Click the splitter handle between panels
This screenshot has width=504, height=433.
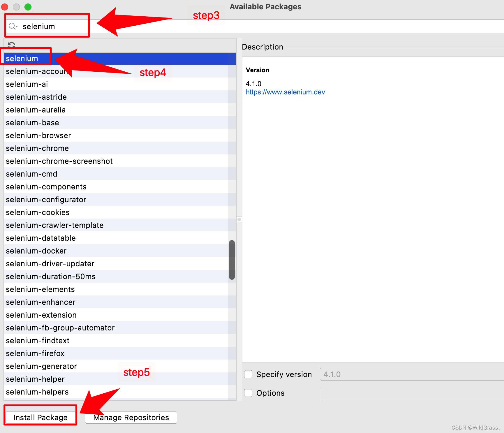(x=239, y=219)
